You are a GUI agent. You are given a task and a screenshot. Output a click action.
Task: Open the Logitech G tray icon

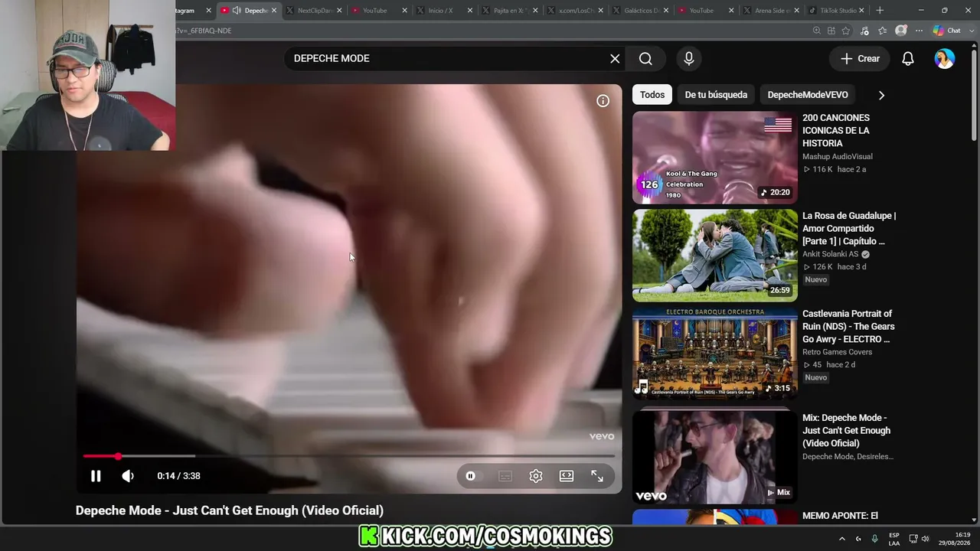(858, 539)
